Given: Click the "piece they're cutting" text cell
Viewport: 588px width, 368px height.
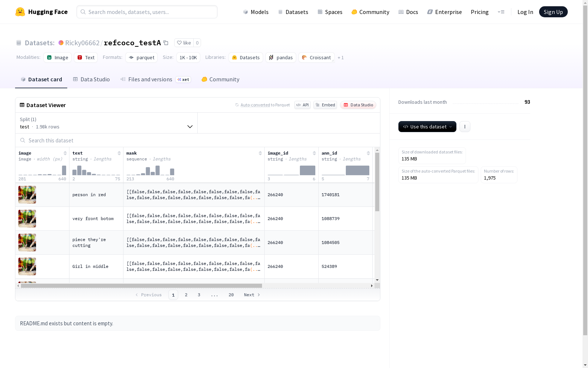Looking at the screenshot, I should tap(96, 243).
